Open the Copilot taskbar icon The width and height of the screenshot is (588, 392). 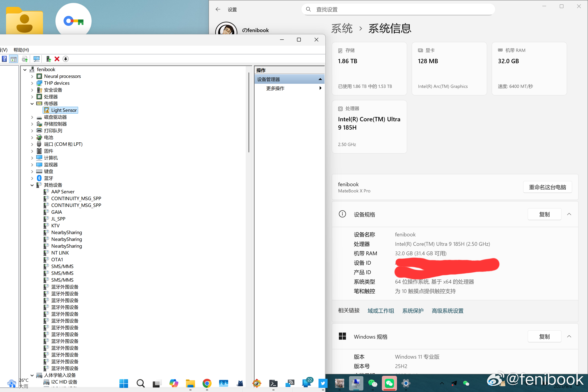pyautogui.click(x=174, y=383)
